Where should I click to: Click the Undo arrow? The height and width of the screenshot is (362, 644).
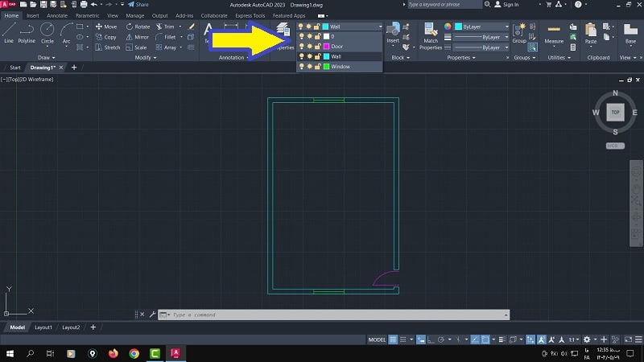pyautogui.click(x=94, y=5)
